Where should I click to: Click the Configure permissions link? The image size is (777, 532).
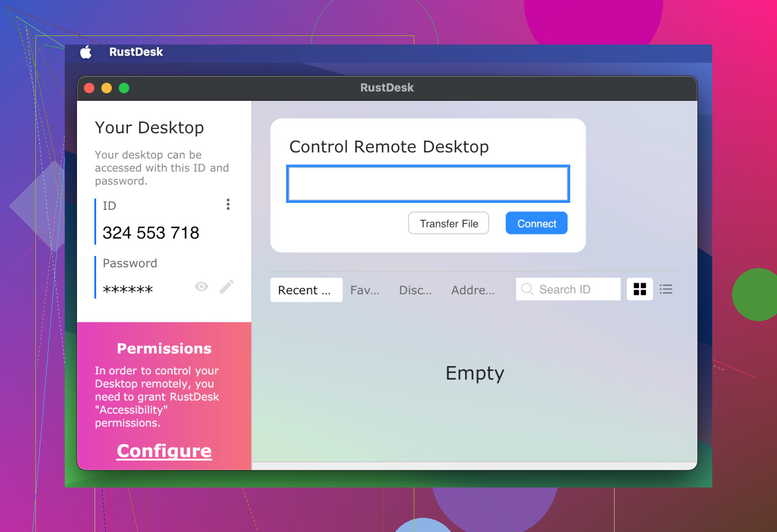coord(164,451)
